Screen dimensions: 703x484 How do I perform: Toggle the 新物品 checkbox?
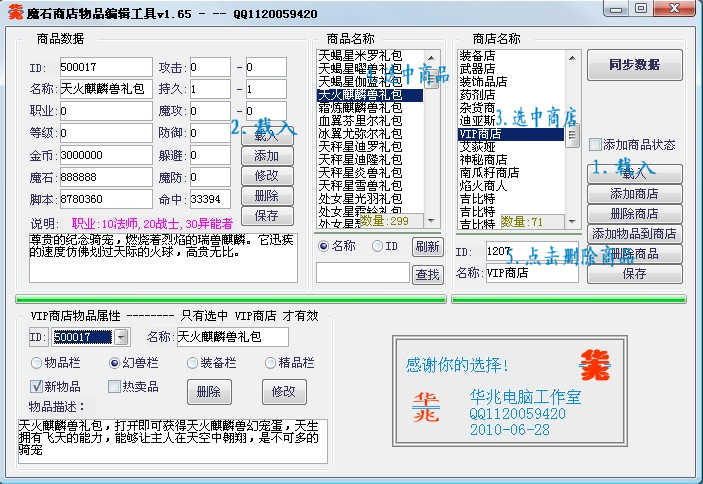[x=37, y=386]
